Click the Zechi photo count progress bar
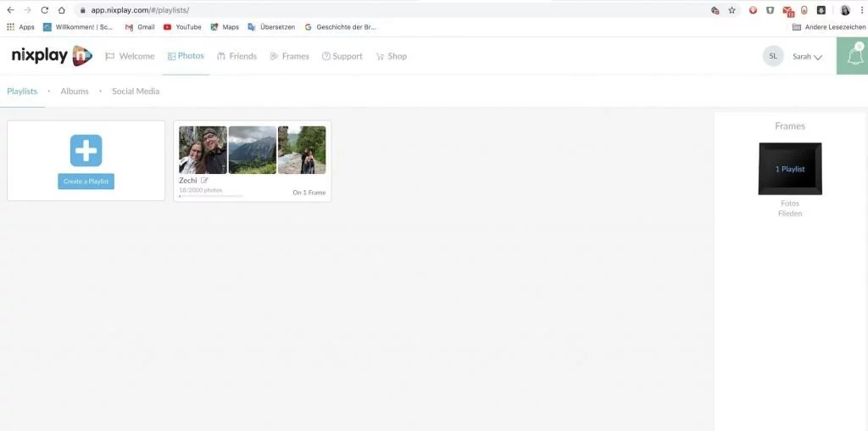This screenshot has width=868, height=431. click(211, 196)
